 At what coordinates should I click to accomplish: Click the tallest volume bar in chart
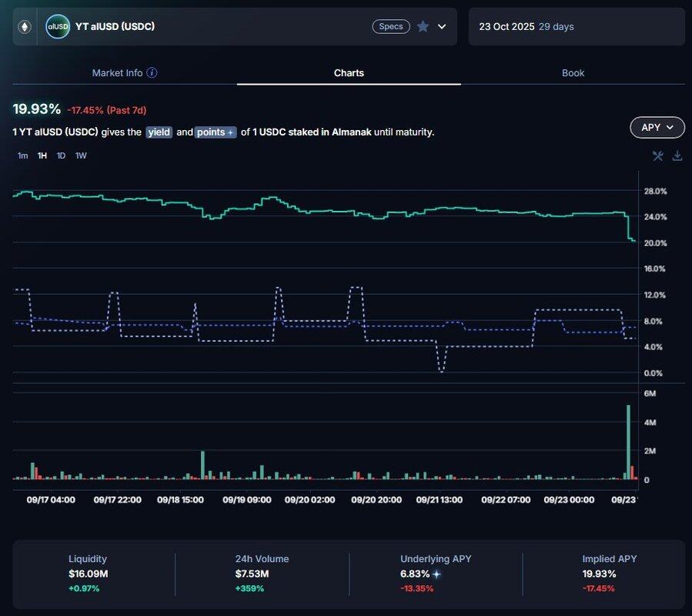coord(628,443)
